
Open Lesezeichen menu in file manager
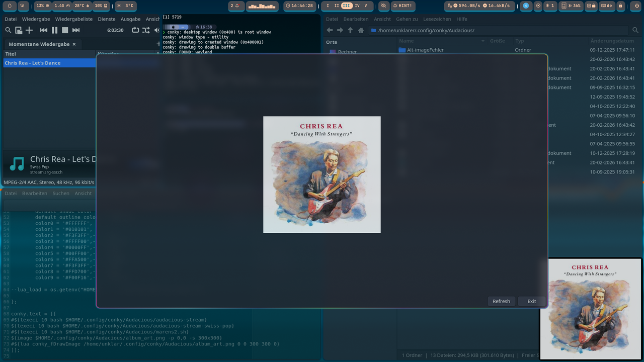point(437,19)
